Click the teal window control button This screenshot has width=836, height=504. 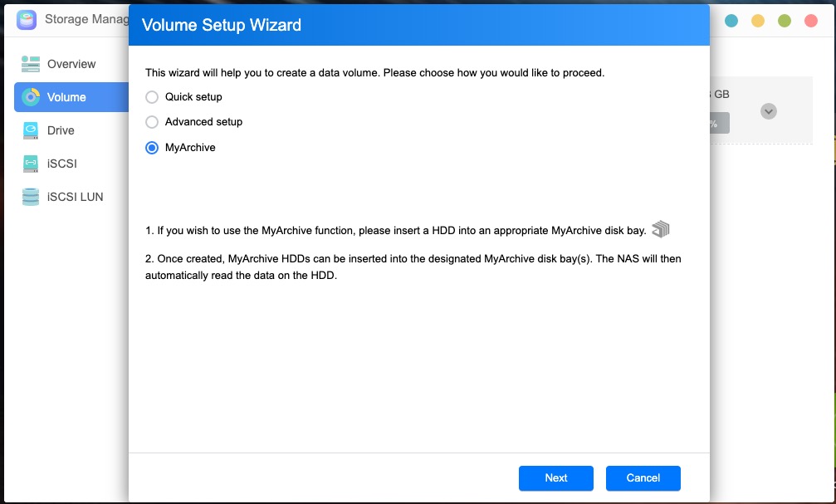pyautogui.click(x=731, y=21)
